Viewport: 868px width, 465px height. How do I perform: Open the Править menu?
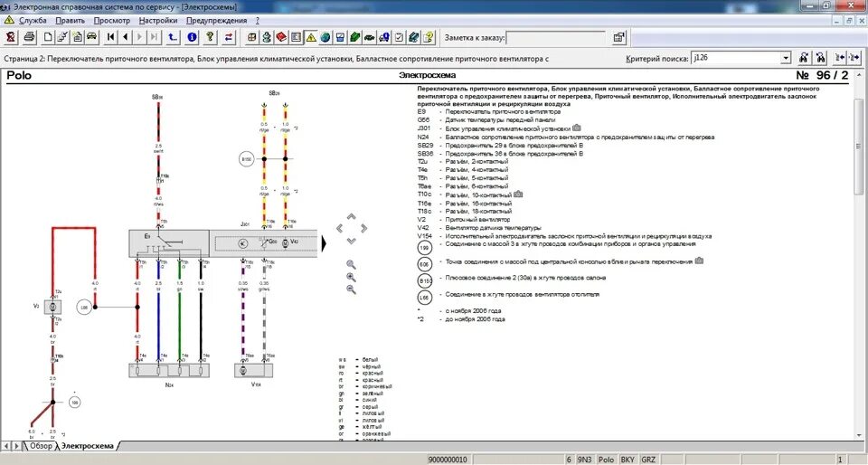71,21
